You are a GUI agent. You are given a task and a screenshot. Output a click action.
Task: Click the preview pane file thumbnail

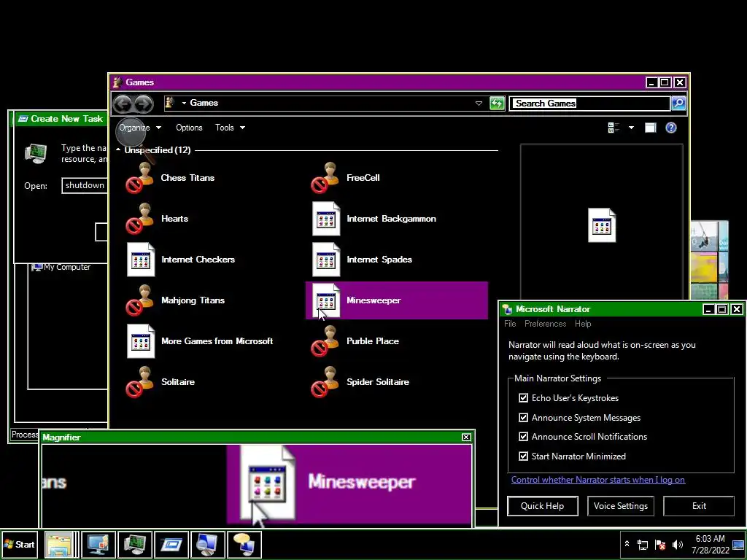click(602, 225)
